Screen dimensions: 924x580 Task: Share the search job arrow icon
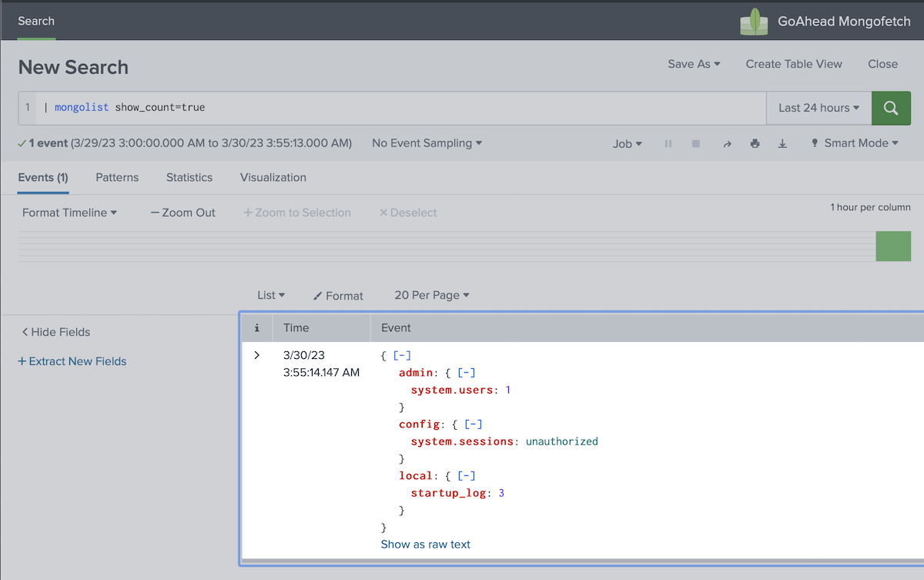[727, 143]
